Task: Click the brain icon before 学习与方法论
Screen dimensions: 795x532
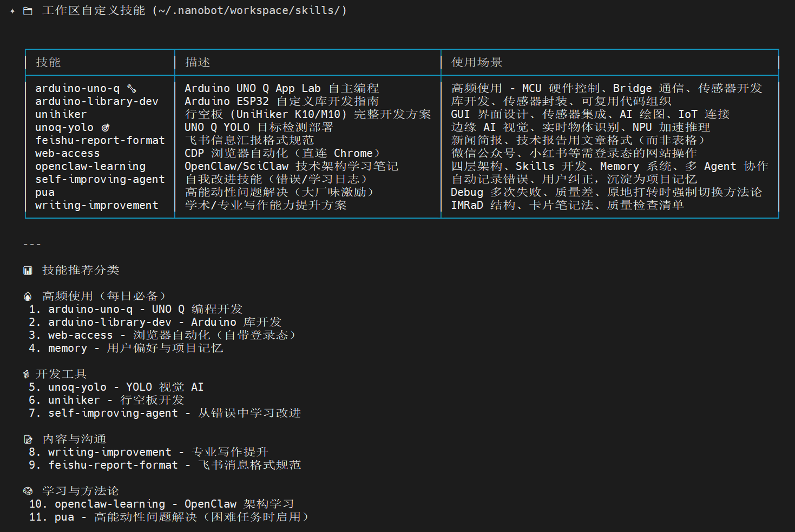Action: pyautogui.click(x=28, y=490)
